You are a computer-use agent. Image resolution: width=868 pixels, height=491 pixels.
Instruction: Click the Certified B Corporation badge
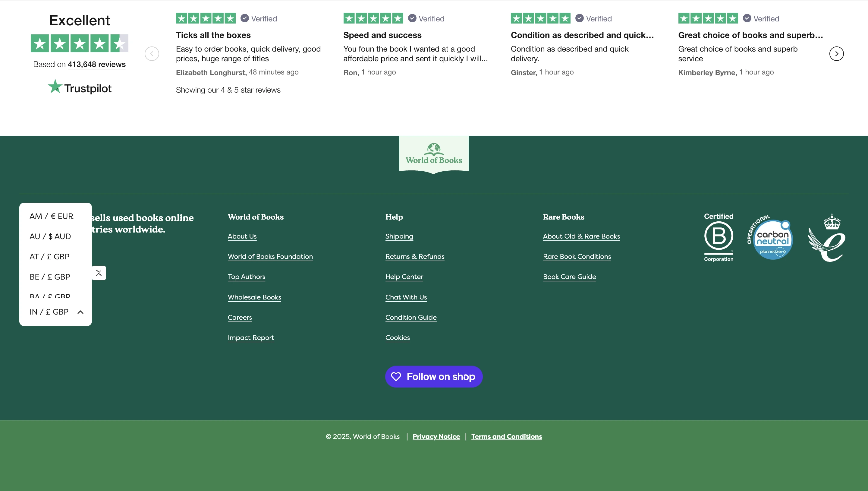pos(719,237)
